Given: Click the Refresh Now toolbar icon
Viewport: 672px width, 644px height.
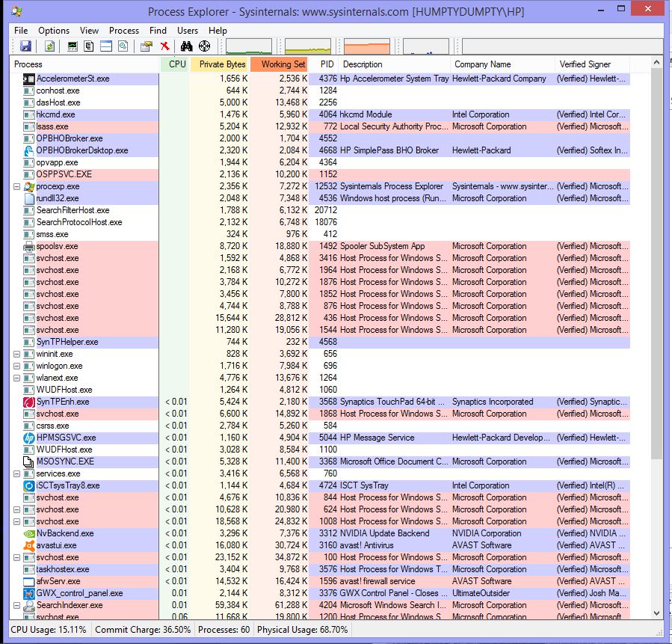Looking at the screenshot, I should (x=50, y=46).
